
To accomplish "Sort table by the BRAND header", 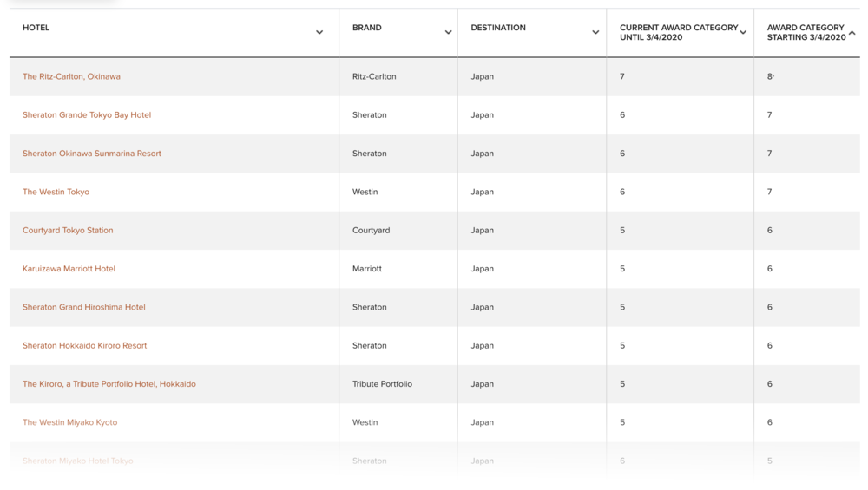I will [x=367, y=28].
